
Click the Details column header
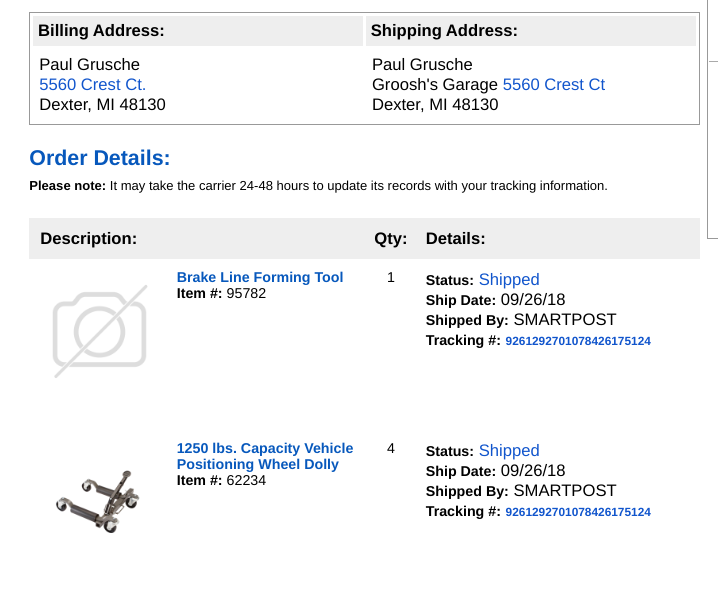click(455, 239)
